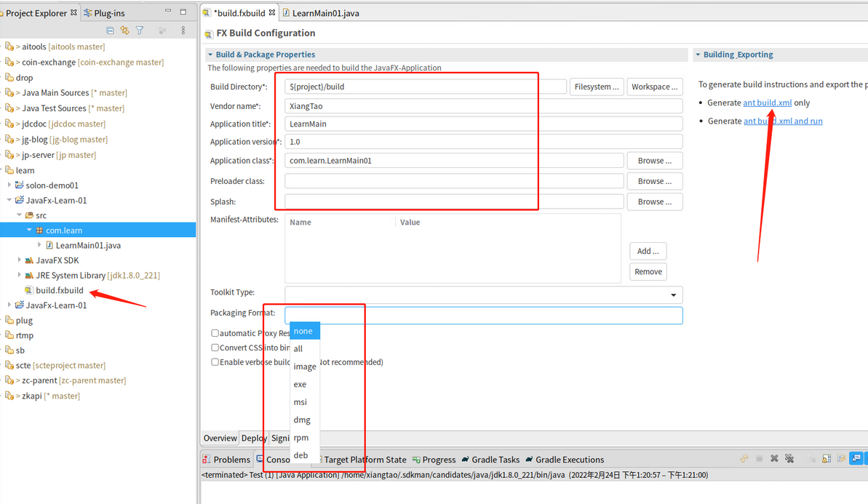Click the Remove Launch X icon in Console
This screenshot has width=868, height=504.
coord(774,459)
